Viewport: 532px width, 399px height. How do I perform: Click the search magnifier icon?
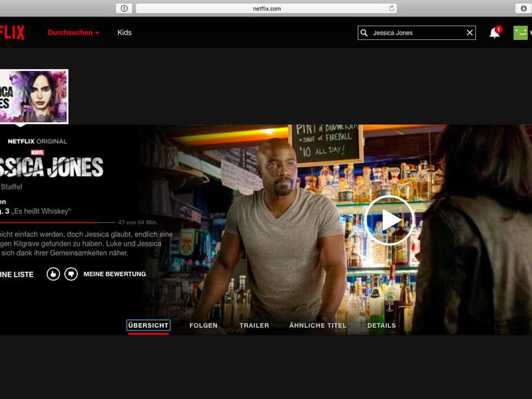tap(364, 33)
